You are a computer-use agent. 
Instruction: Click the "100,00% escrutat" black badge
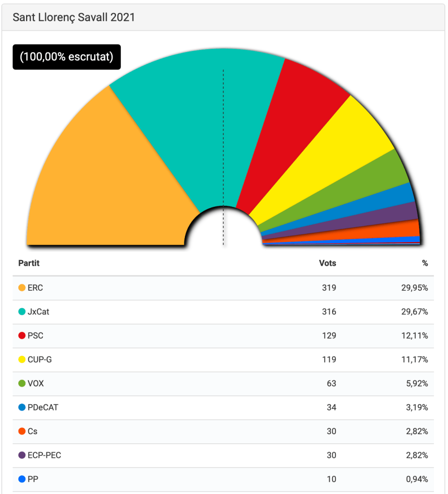click(x=67, y=57)
